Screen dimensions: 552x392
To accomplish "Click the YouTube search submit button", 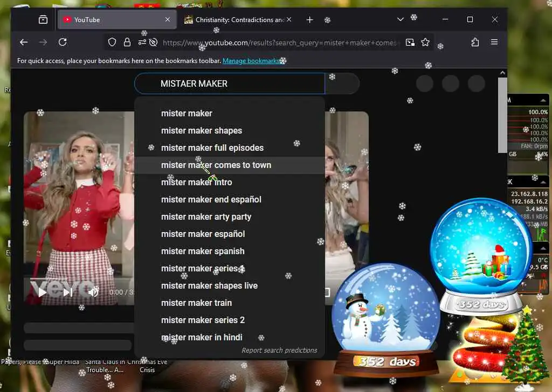I will coord(342,83).
